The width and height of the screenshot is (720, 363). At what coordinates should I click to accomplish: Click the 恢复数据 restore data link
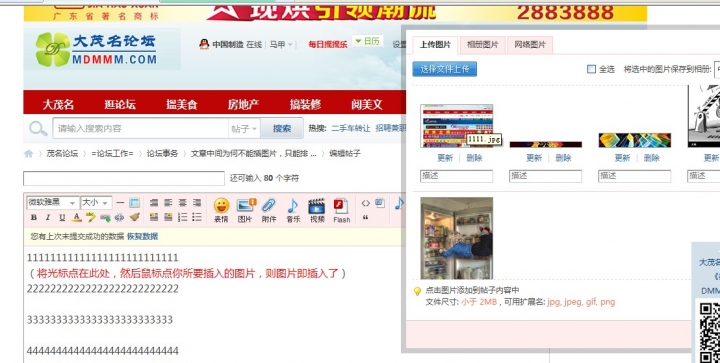tap(142, 236)
